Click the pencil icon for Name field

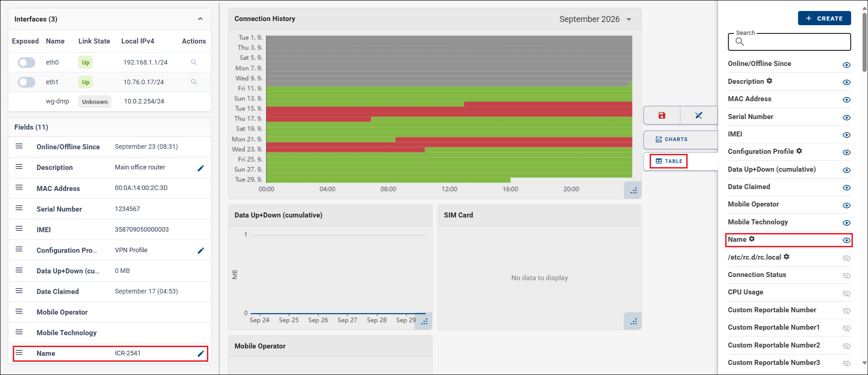click(201, 353)
